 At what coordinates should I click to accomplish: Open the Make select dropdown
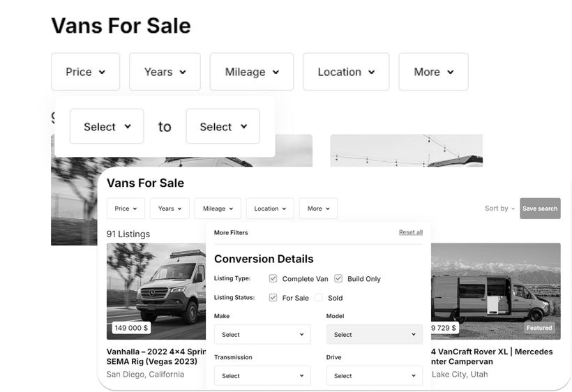tap(262, 334)
